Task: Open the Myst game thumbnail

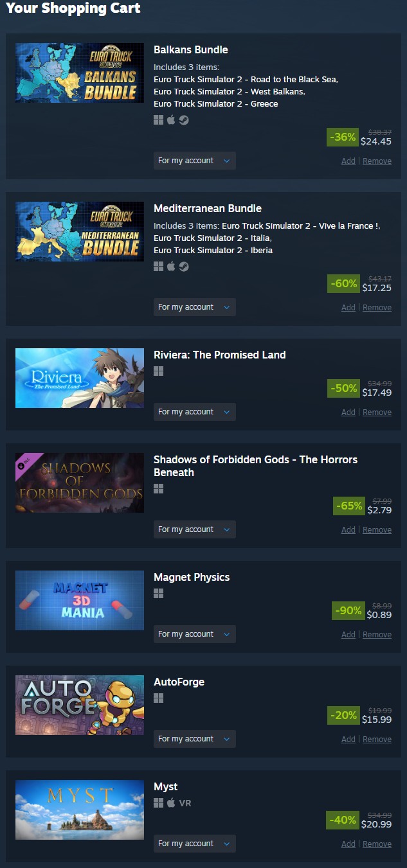Action: (80, 810)
